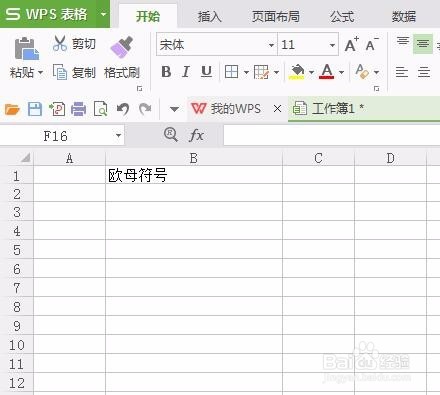Select row 1 header
The image size is (440, 395).
[x=17, y=175]
